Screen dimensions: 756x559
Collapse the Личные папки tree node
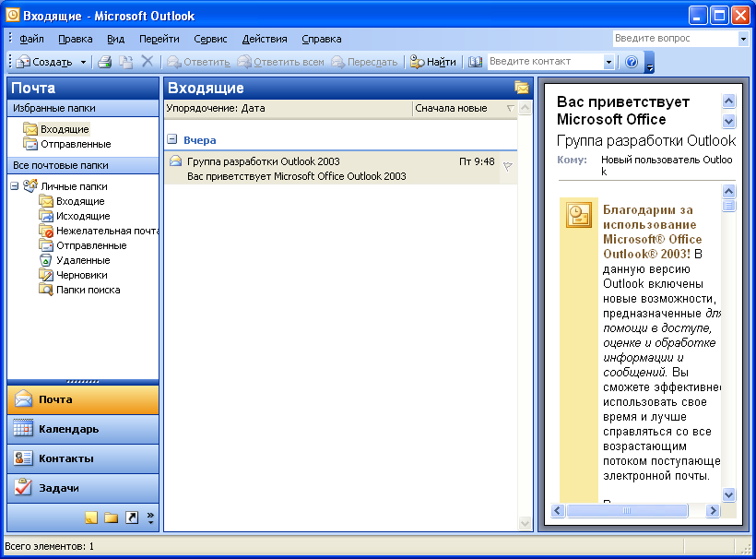click(x=15, y=185)
